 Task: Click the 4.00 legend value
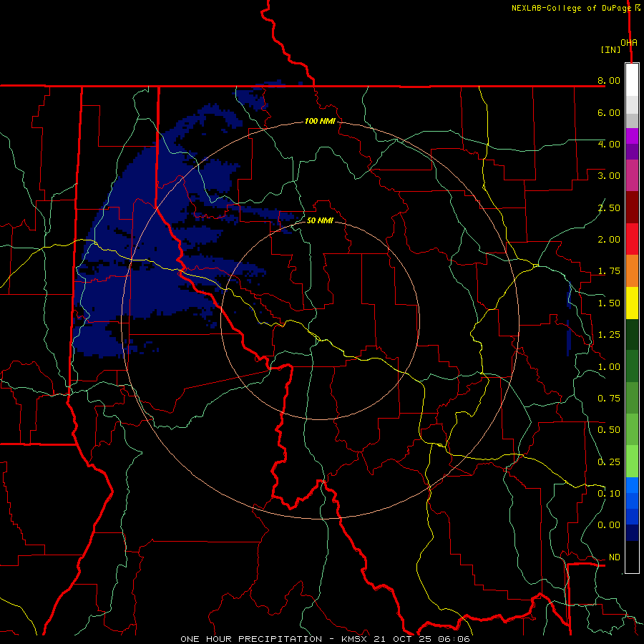609,144
